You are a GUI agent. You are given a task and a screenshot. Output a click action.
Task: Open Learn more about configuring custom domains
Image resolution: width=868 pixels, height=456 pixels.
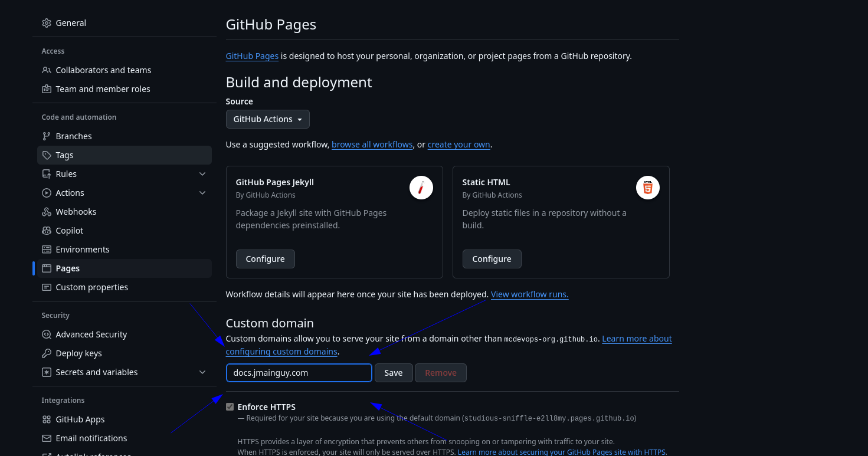[x=281, y=352]
